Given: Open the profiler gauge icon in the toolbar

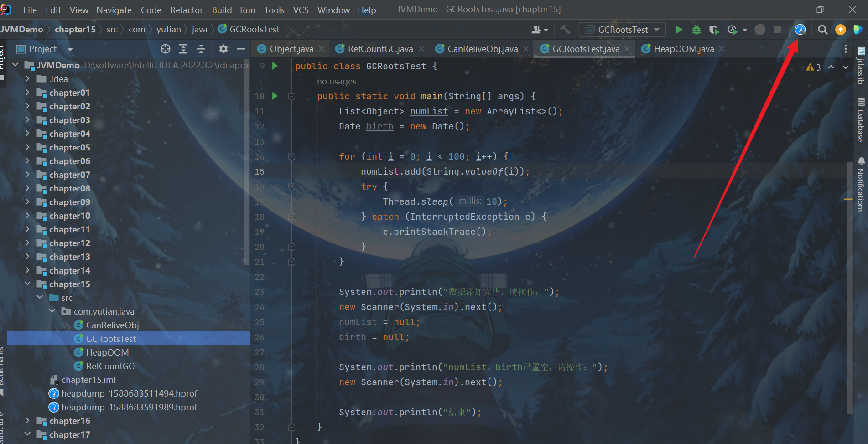Looking at the screenshot, I should (x=800, y=30).
